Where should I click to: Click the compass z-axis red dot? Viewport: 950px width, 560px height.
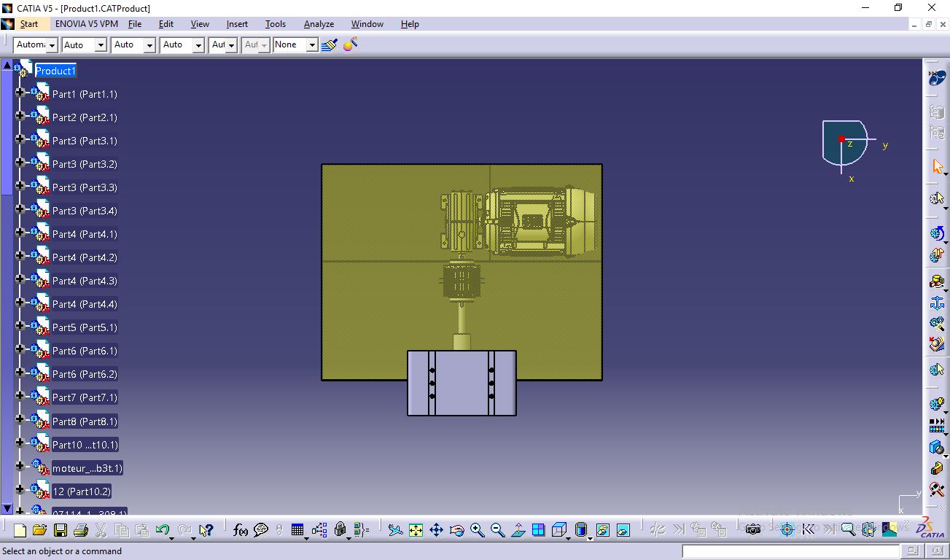(x=841, y=139)
